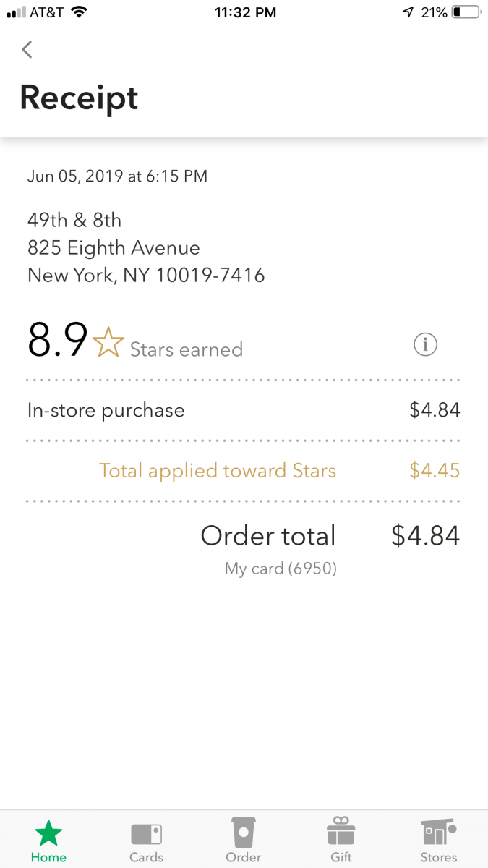The width and height of the screenshot is (488, 868).
Task: Tap the location services arrow icon
Action: pyautogui.click(x=408, y=12)
